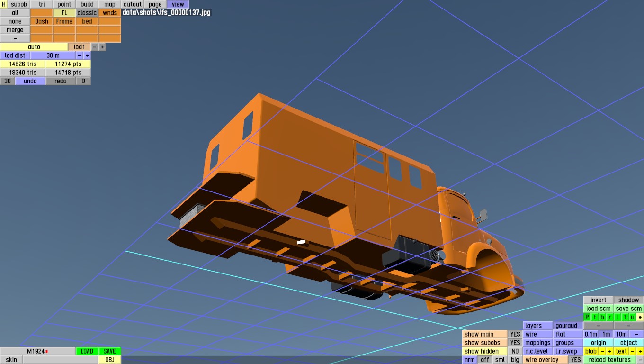Click the save scm button

pyautogui.click(x=629, y=309)
